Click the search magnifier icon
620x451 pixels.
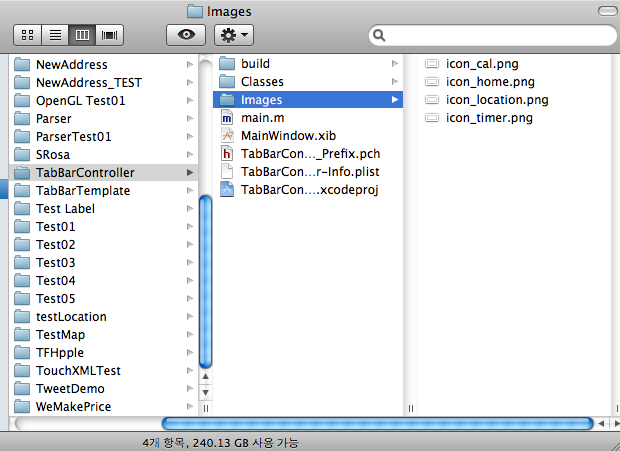(x=379, y=36)
